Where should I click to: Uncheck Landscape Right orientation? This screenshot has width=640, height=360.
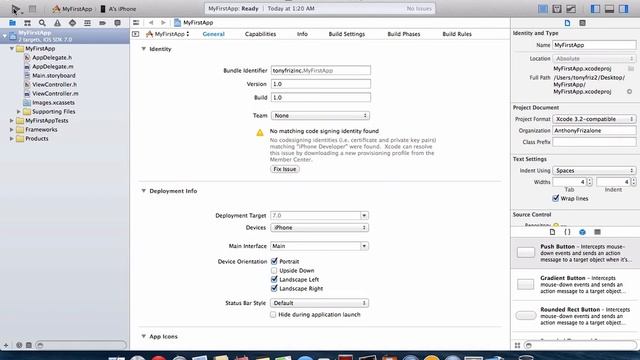coord(274,288)
